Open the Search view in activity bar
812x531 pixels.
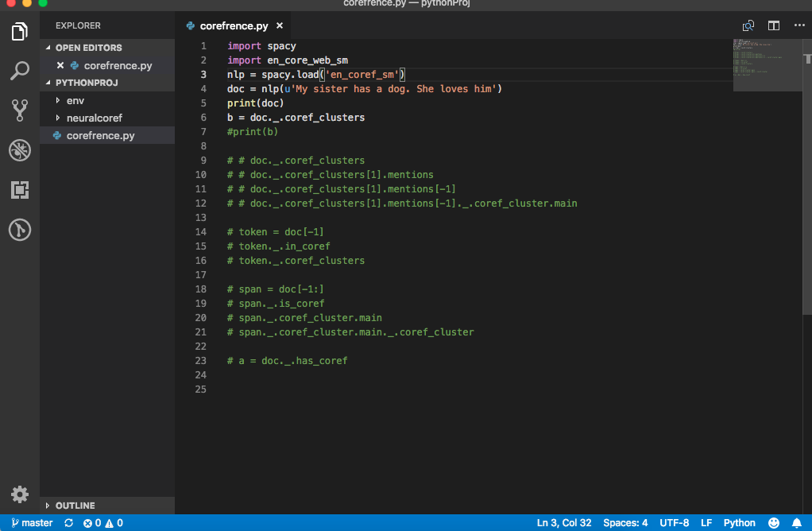(x=20, y=71)
